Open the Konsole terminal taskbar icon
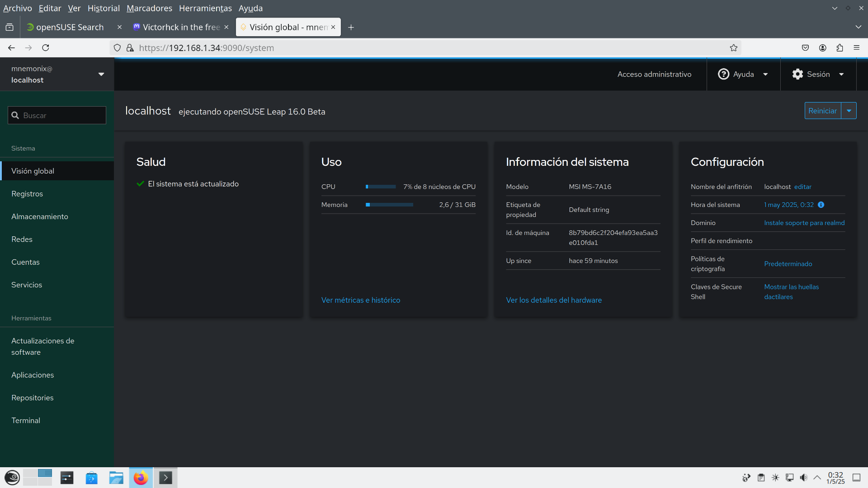The height and width of the screenshot is (488, 868). (165, 478)
